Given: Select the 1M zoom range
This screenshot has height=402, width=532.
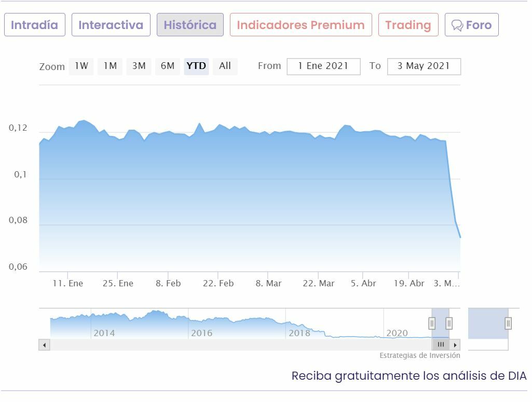Looking at the screenshot, I should (110, 66).
